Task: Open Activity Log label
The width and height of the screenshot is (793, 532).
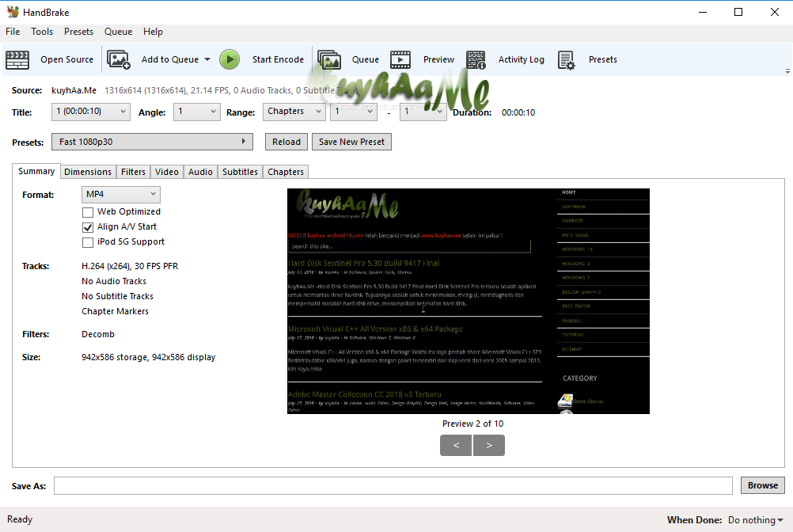Action: pos(522,59)
